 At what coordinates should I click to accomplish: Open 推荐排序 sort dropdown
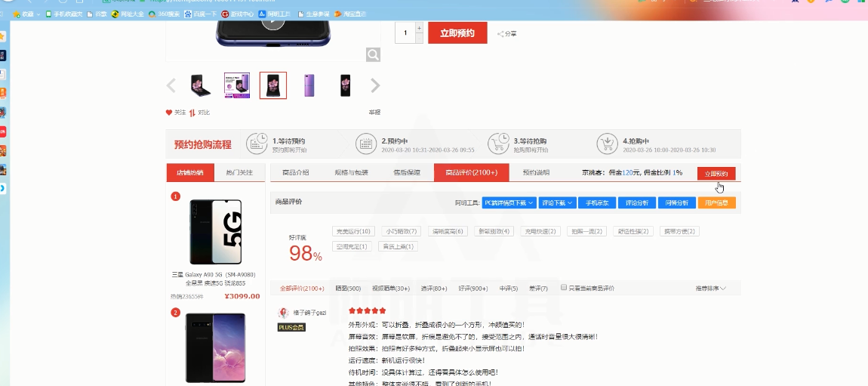(x=710, y=288)
